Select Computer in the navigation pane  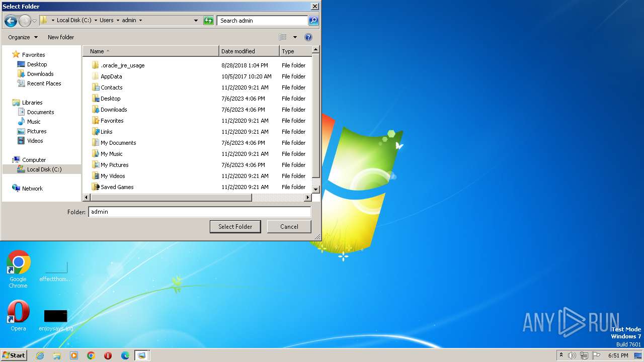point(34,160)
